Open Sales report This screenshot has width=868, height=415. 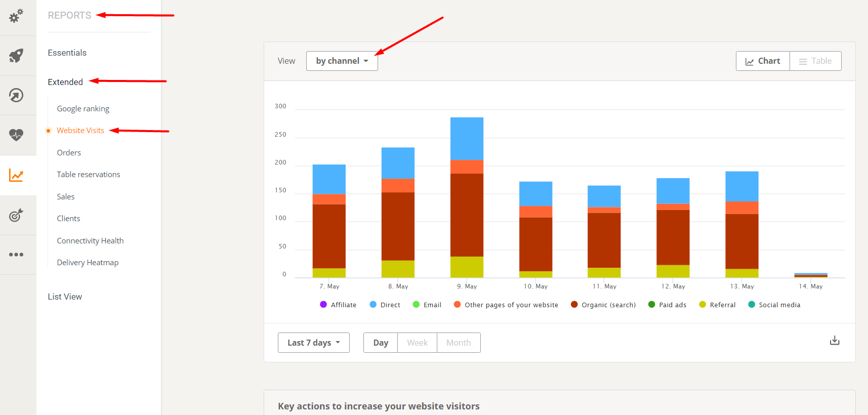66,197
